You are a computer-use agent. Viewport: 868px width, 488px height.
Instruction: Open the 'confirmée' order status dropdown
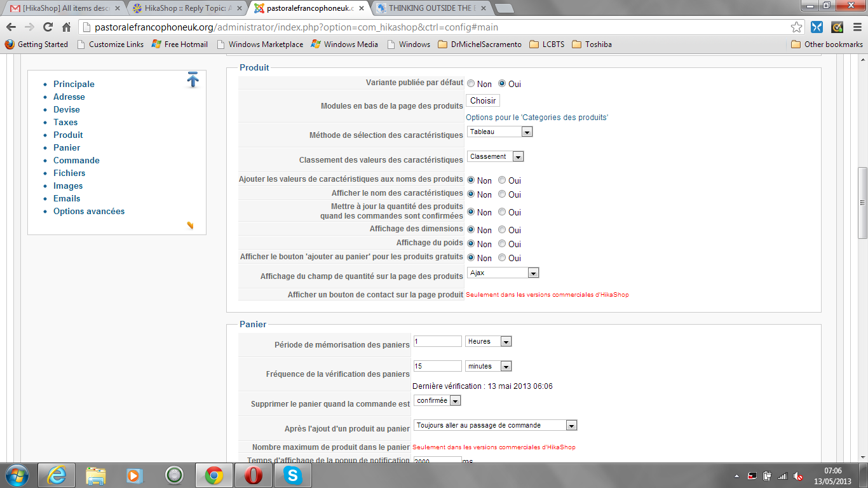coord(437,401)
